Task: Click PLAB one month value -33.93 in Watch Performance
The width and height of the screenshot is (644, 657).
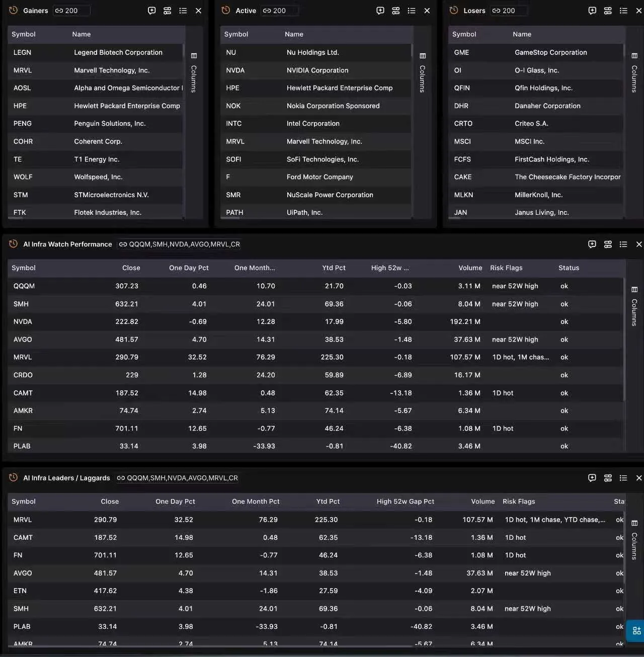Action: [x=264, y=446]
